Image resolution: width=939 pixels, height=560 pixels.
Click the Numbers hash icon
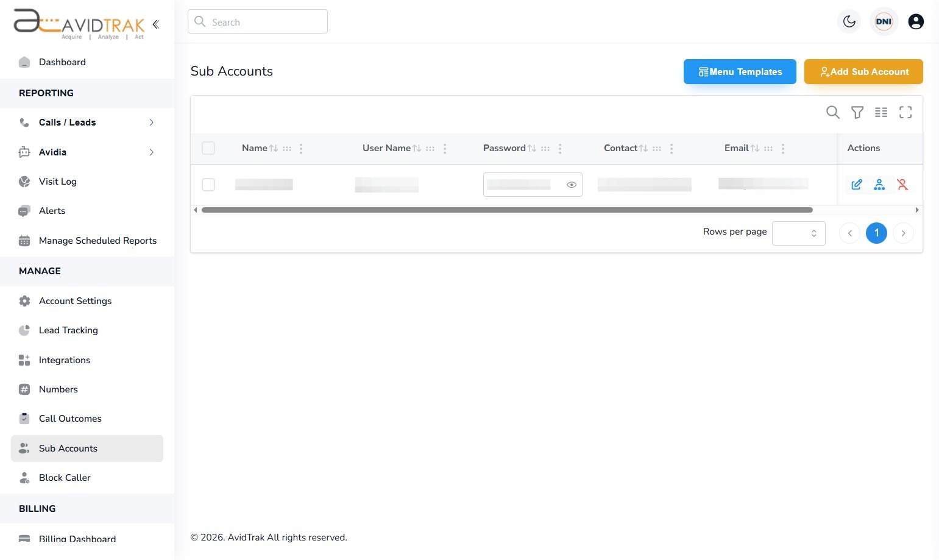(24, 389)
